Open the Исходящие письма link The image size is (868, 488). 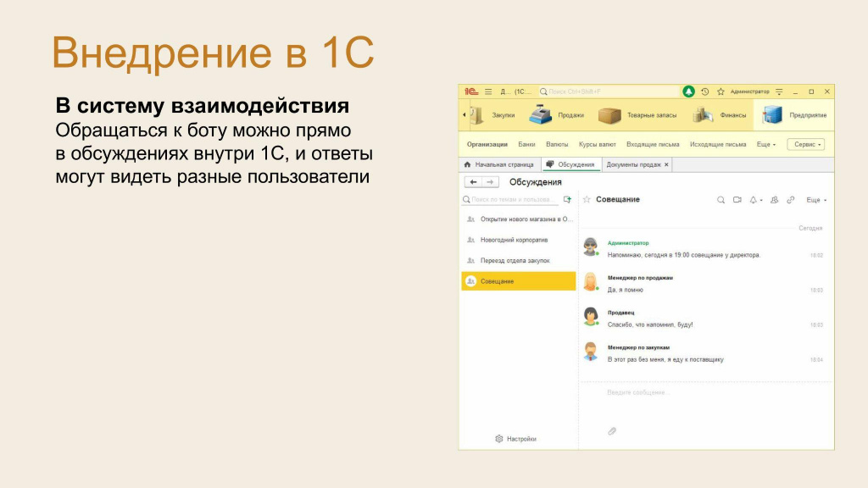point(718,144)
